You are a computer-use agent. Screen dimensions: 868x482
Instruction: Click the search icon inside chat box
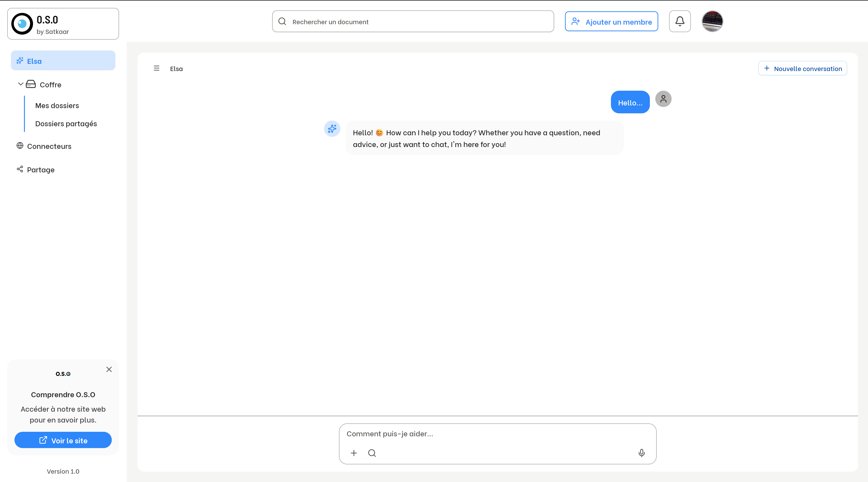tap(372, 453)
